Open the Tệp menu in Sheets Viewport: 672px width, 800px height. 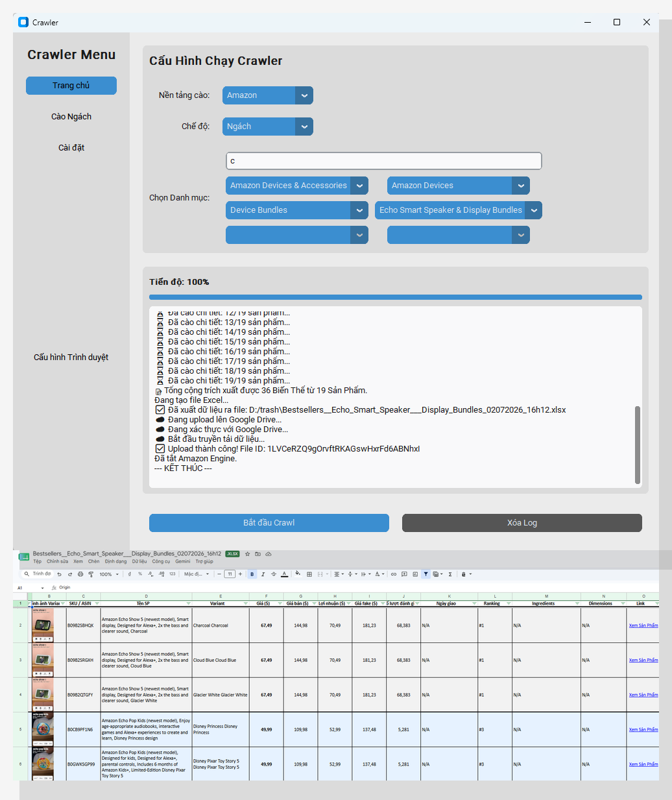pyautogui.click(x=37, y=562)
